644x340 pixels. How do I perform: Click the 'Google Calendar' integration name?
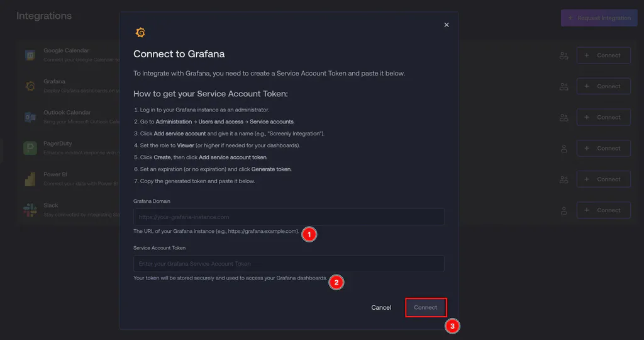coord(66,50)
